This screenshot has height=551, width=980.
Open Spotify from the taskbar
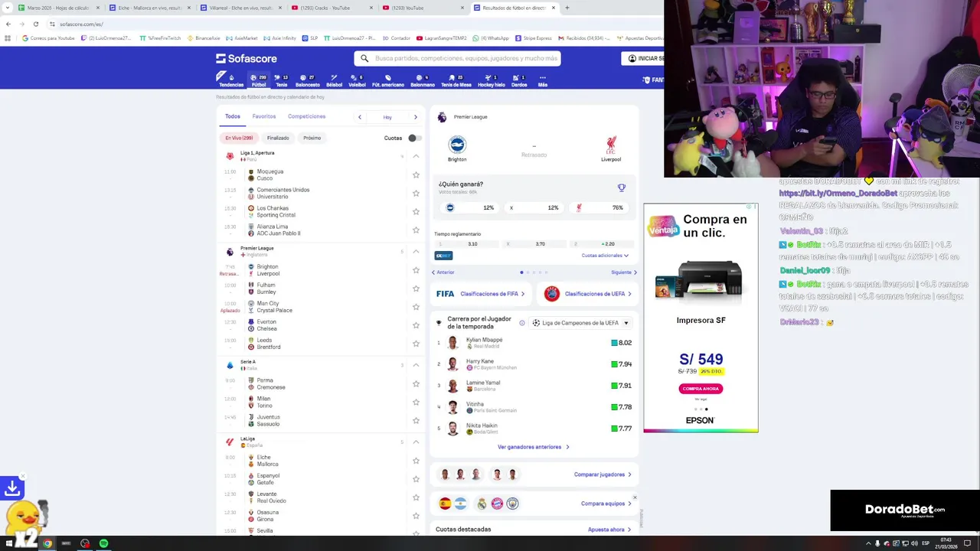click(103, 543)
